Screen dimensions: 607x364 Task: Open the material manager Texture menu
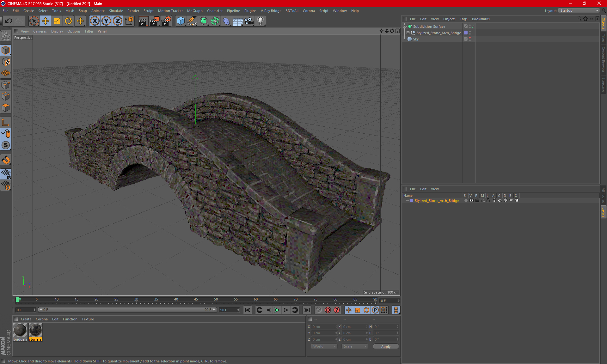click(x=88, y=319)
